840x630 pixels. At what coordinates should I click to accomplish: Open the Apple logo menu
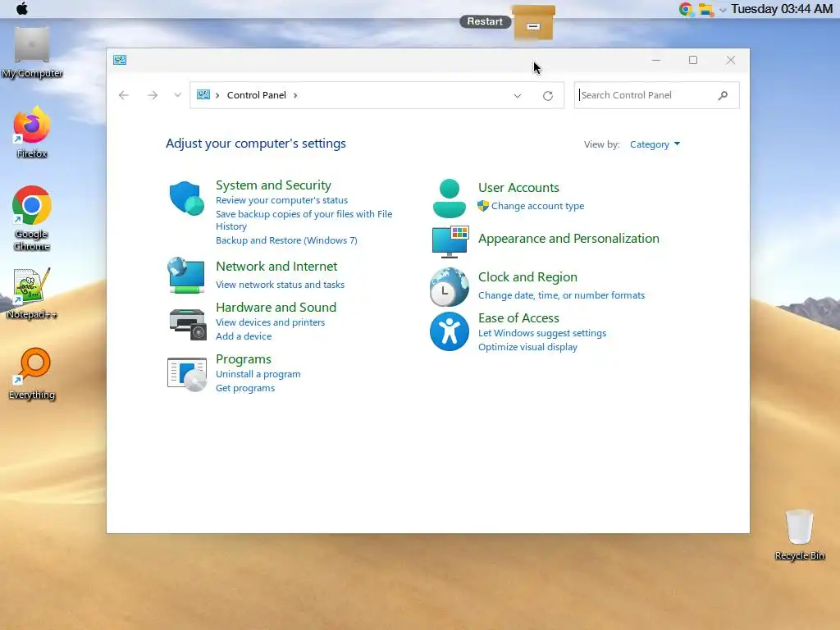tap(22, 8)
